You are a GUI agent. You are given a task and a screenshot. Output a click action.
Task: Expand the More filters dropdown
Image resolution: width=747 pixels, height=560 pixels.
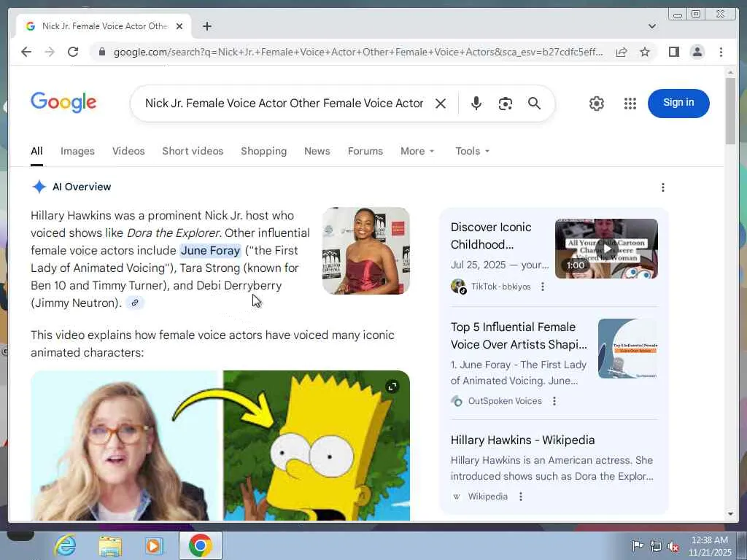[x=417, y=151]
